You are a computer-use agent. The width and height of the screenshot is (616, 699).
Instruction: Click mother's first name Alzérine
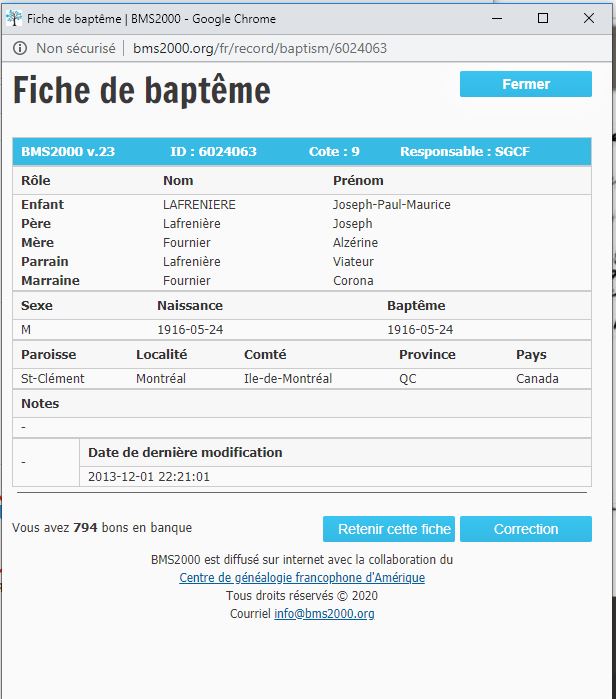355,243
